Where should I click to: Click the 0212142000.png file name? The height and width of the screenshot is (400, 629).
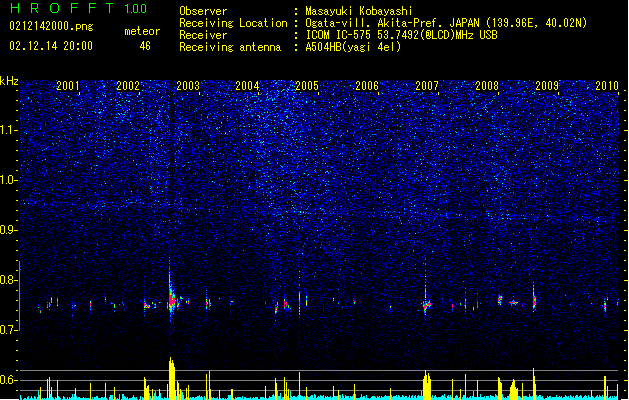tap(51, 26)
